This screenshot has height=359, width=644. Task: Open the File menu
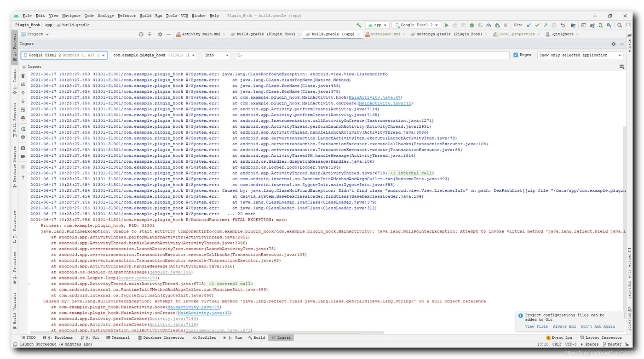27,16
